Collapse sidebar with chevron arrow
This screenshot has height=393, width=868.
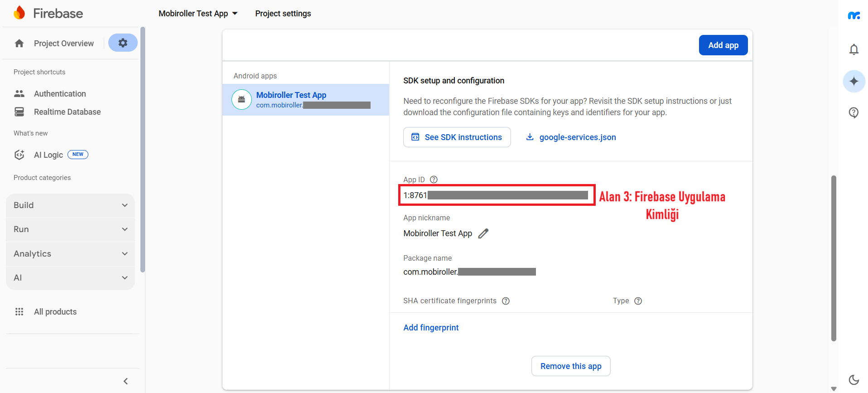[125, 381]
